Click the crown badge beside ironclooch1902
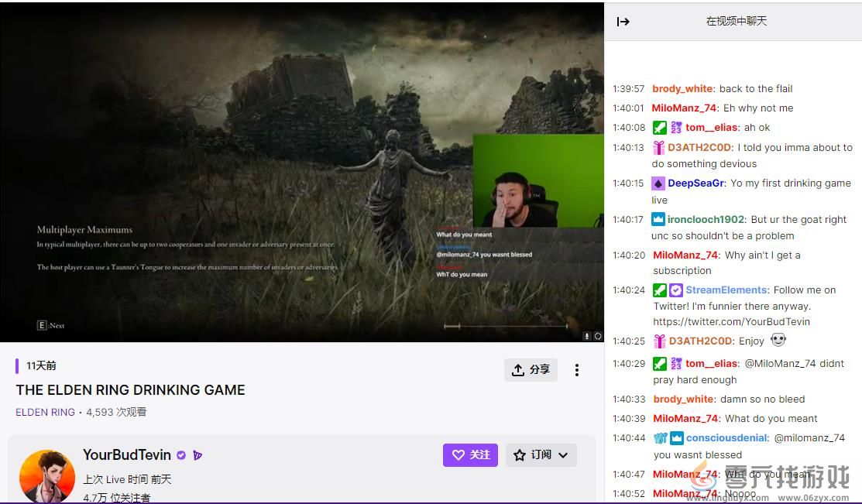The height and width of the screenshot is (504, 862). 658,220
